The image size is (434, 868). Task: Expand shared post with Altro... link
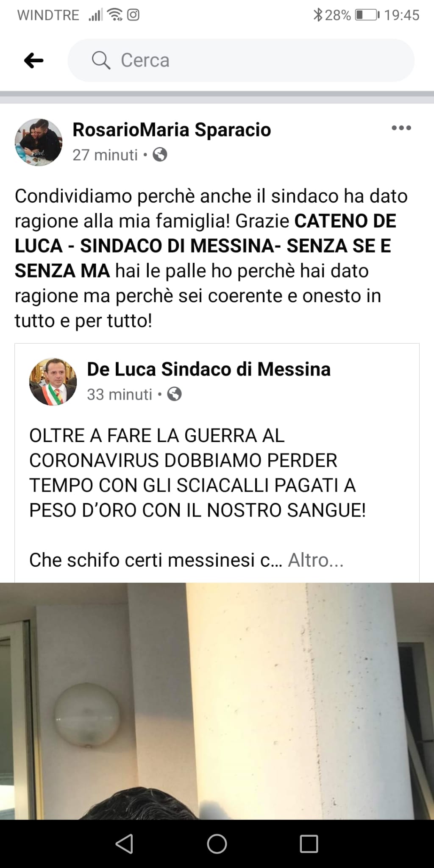pyautogui.click(x=316, y=560)
